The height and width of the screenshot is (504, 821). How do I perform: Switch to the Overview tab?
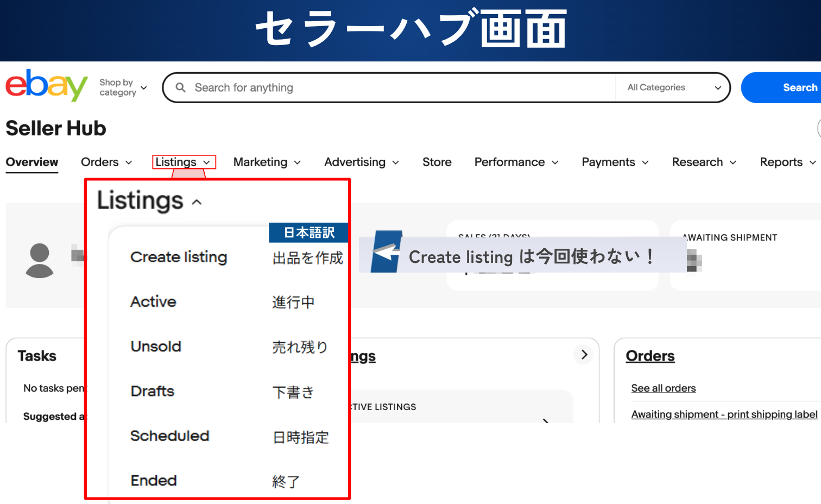(x=32, y=162)
